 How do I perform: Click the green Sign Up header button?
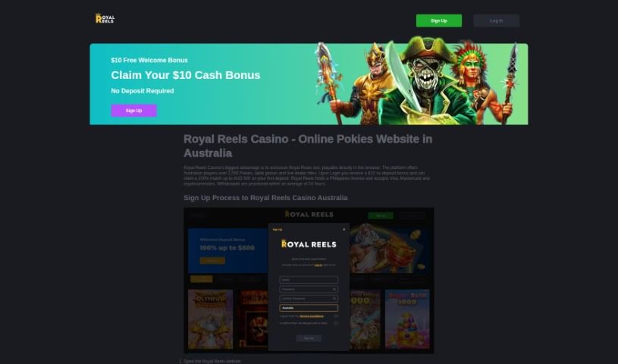439,21
